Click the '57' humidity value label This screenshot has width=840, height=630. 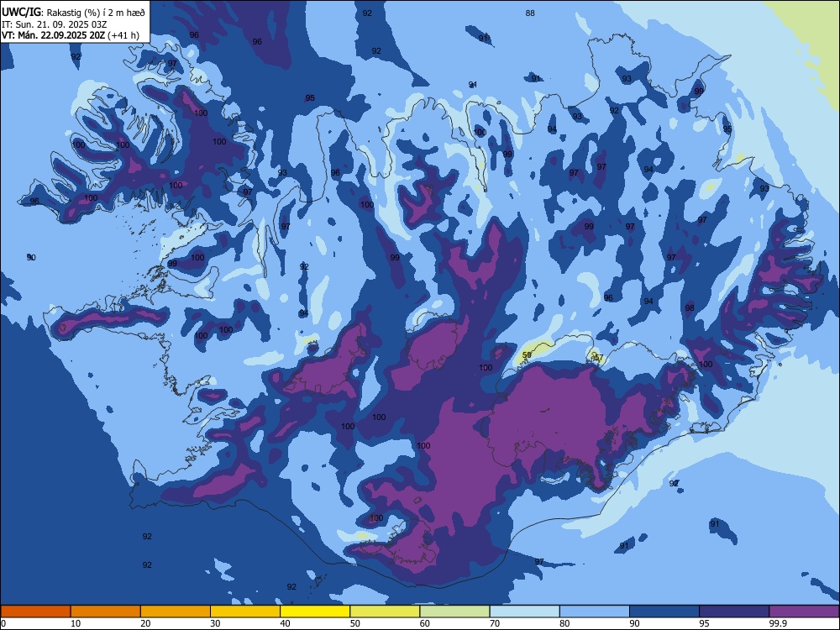coord(598,357)
